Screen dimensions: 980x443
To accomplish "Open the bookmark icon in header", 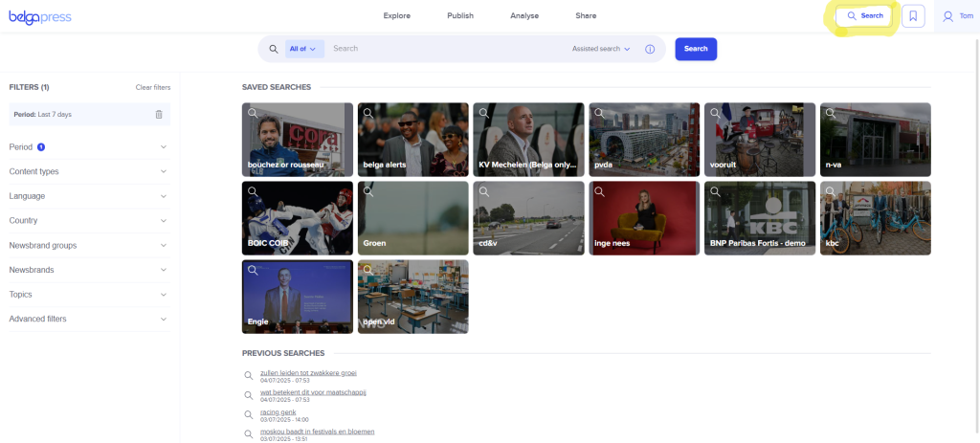I will (x=913, y=15).
